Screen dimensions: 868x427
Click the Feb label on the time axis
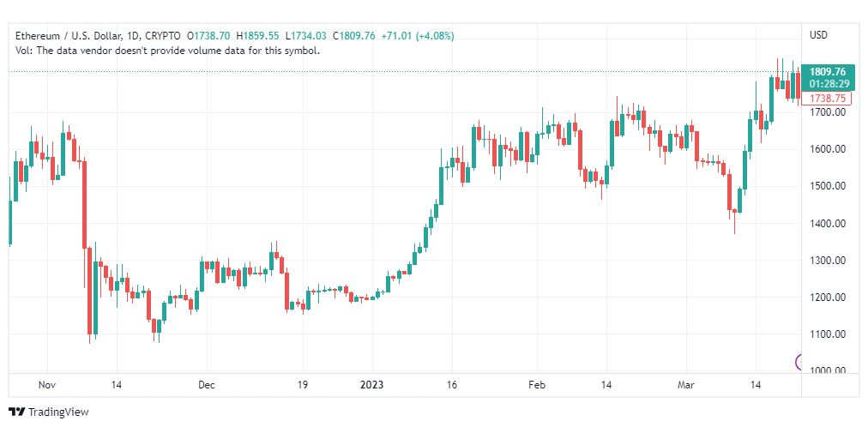[536, 385]
